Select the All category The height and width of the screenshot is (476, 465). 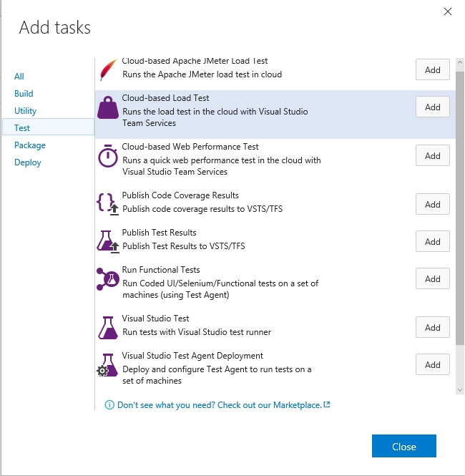(19, 76)
